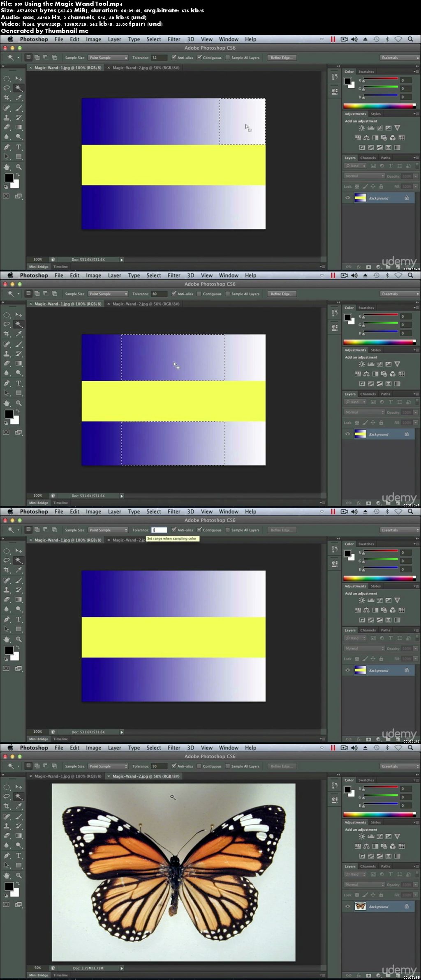
Task: Open History panel icon in the top frame
Action: 334,77
